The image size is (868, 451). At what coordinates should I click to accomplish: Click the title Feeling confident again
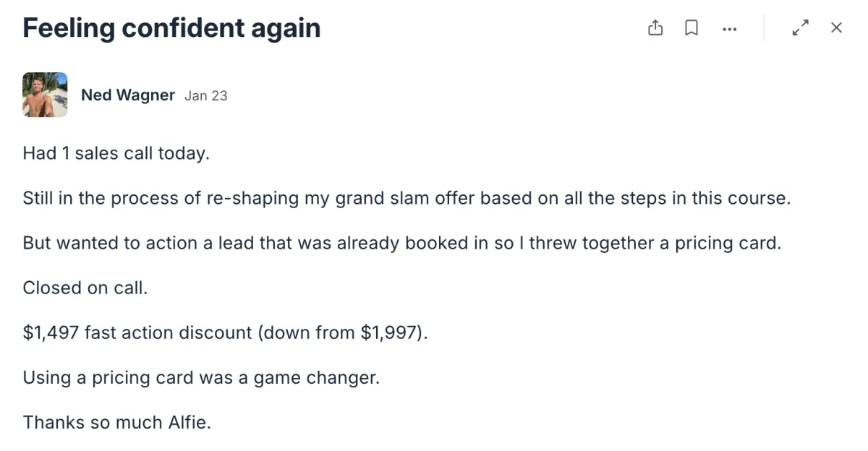click(x=171, y=28)
